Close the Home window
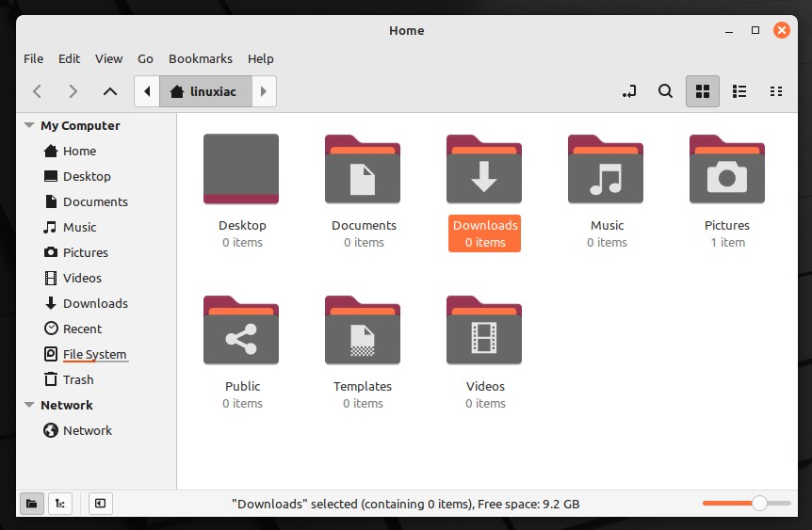Image resolution: width=812 pixels, height=530 pixels. point(782,30)
